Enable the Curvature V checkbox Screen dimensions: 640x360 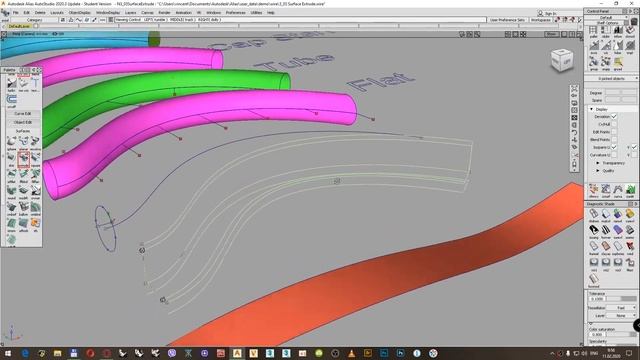634,155
